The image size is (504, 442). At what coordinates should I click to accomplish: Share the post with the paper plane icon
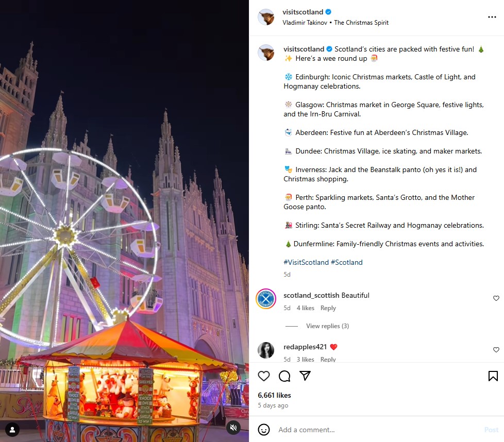pos(305,376)
